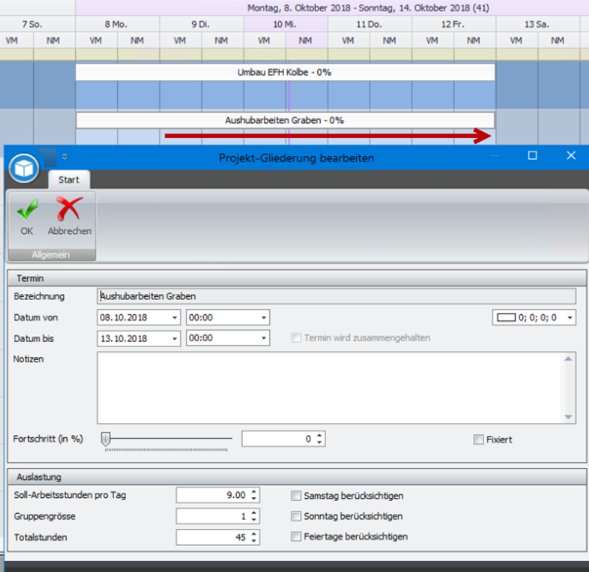Switch to the Start ribbon tab
Viewport: 589px width, 572px height.
[69, 180]
